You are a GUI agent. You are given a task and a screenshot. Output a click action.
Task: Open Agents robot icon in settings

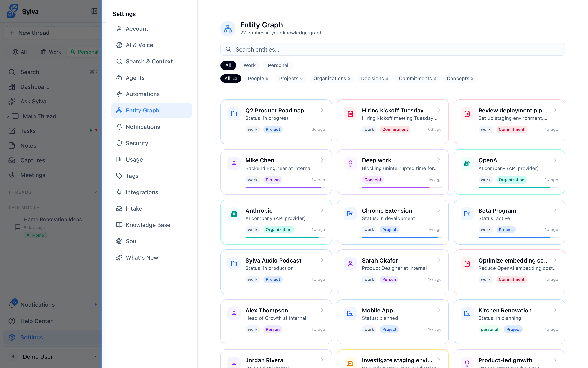click(119, 78)
